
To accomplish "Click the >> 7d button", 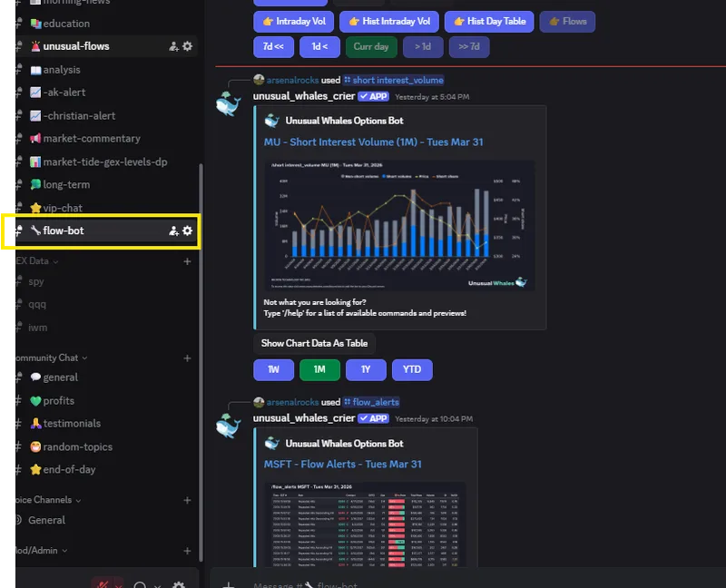I will pyautogui.click(x=469, y=47).
